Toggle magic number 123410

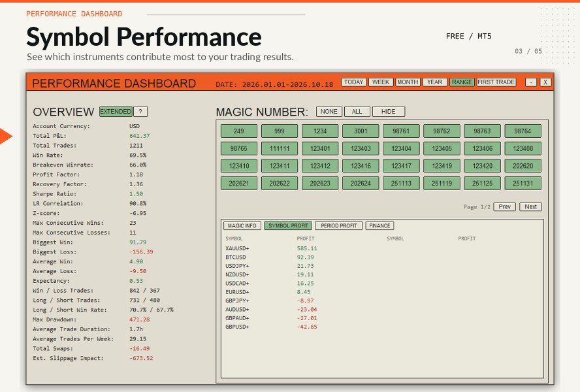[x=239, y=166]
